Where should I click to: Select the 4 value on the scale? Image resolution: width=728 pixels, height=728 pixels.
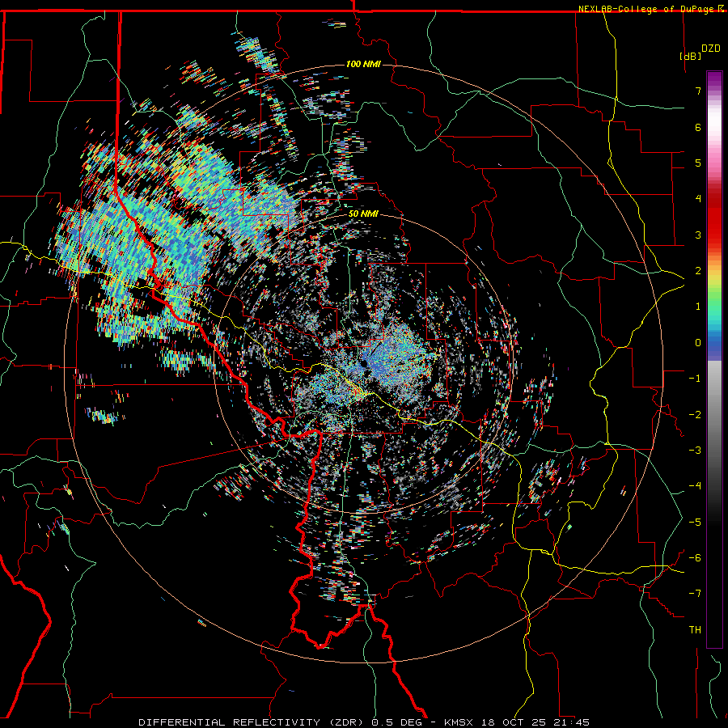698,199
